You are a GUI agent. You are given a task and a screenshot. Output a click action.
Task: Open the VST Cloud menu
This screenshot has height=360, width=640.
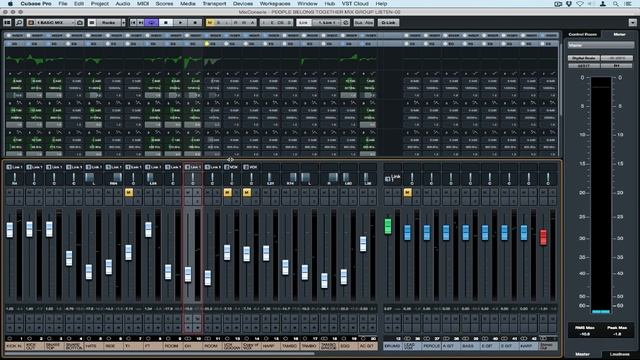click(x=355, y=4)
